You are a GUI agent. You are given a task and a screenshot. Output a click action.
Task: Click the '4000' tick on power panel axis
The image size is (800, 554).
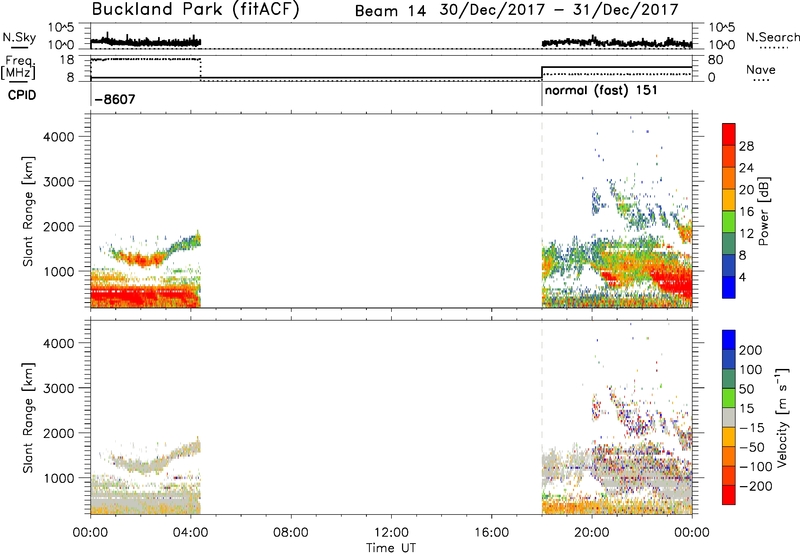pos(59,137)
